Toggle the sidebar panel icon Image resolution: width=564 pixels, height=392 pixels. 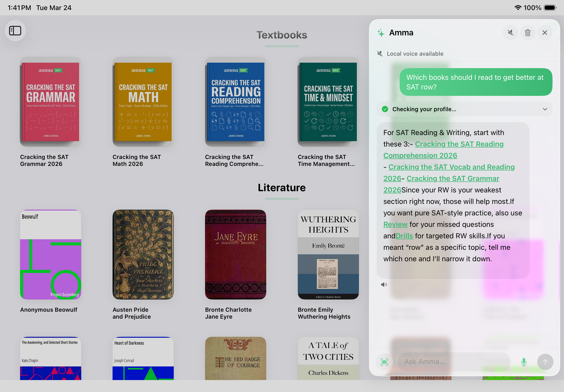pos(15,31)
